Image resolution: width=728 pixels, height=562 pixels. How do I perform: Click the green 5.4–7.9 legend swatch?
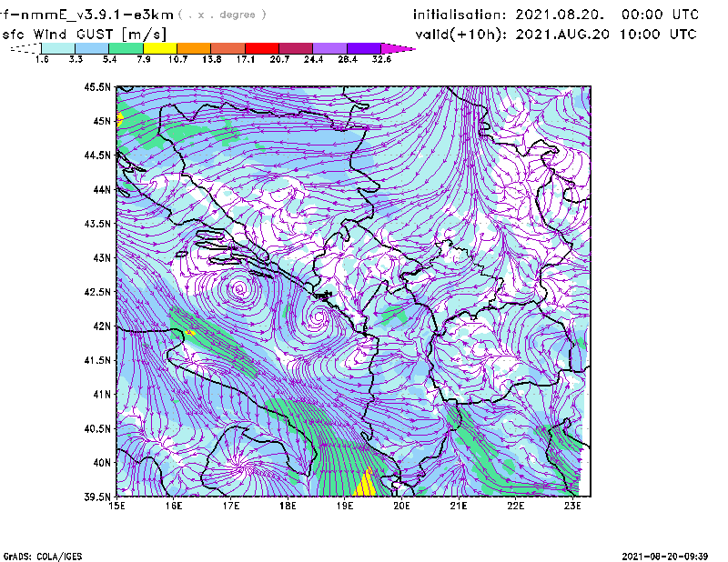click(126, 48)
